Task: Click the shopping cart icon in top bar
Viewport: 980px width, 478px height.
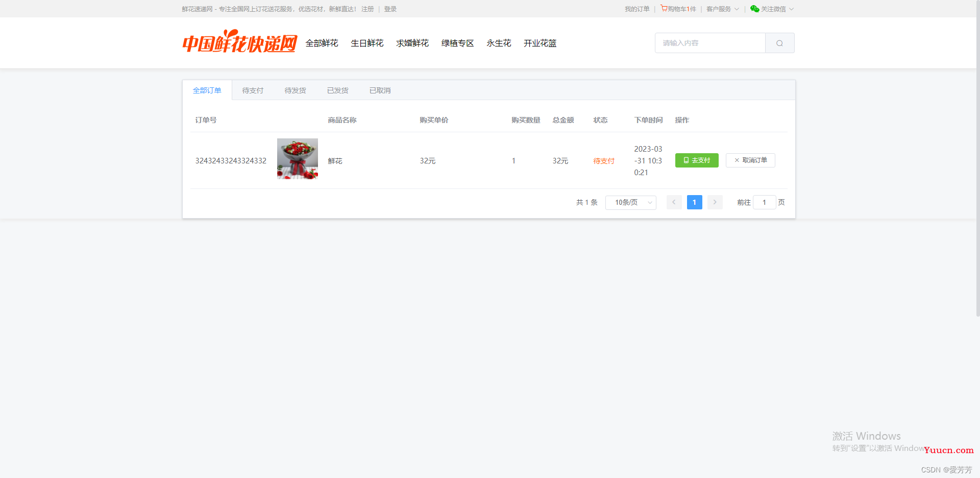Action: (664, 8)
